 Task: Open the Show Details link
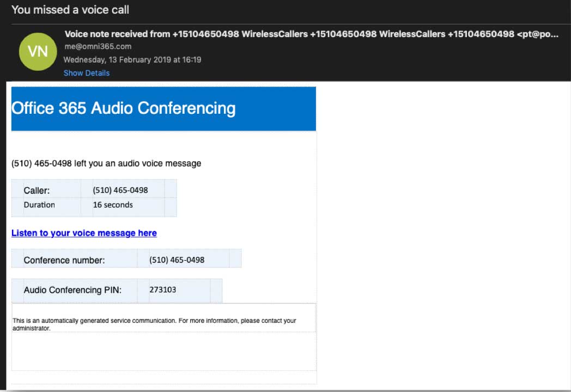(x=86, y=72)
